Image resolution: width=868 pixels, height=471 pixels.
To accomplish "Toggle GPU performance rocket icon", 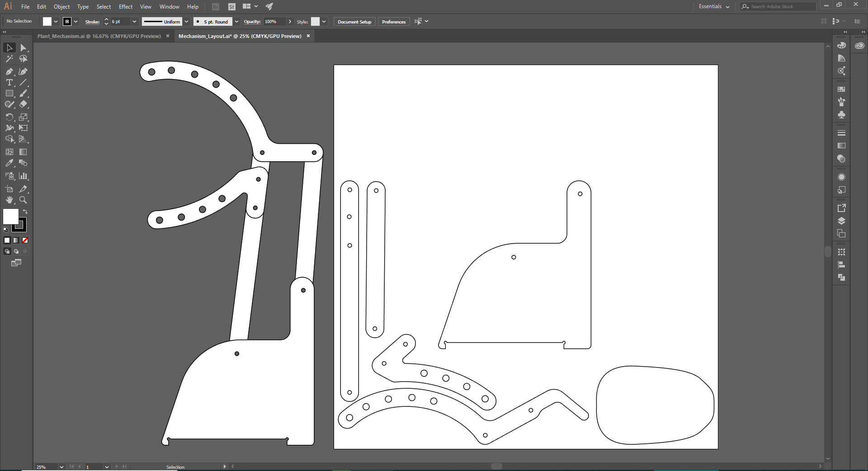I will click(269, 6).
